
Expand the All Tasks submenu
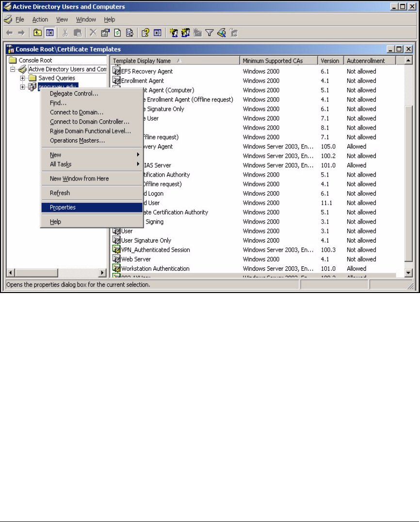[x=92, y=164]
